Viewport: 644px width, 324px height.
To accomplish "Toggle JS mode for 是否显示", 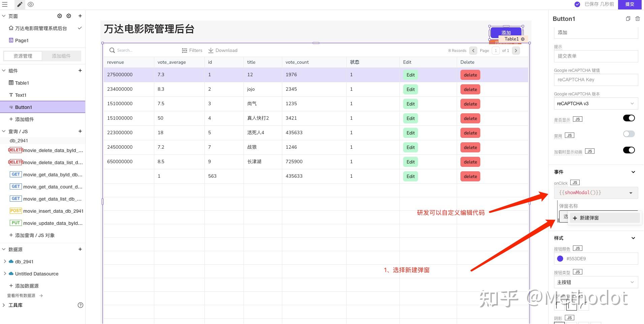I will pyautogui.click(x=577, y=119).
